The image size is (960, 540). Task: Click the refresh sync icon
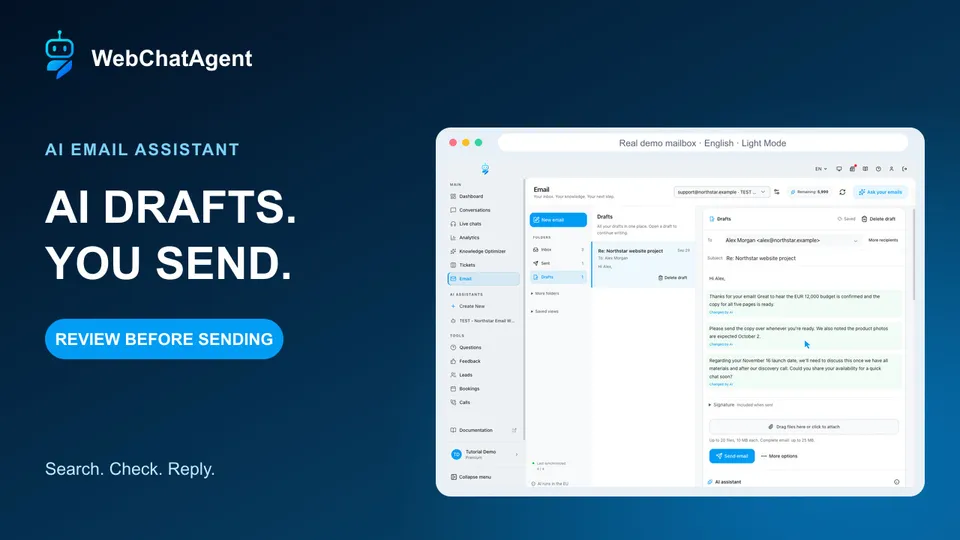(x=842, y=192)
